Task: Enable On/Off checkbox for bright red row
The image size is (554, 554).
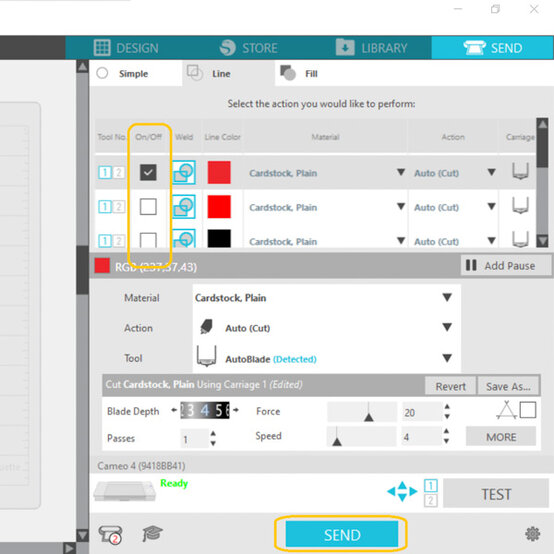Action: [148, 207]
